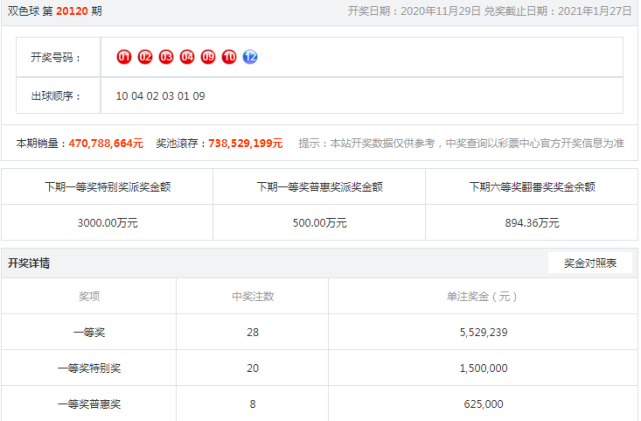Click the red ball numbered 09

tap(208, 57)
